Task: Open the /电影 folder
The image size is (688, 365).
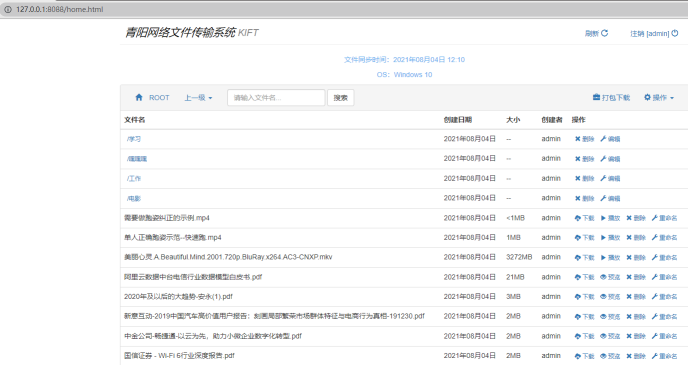Action: 134,198
